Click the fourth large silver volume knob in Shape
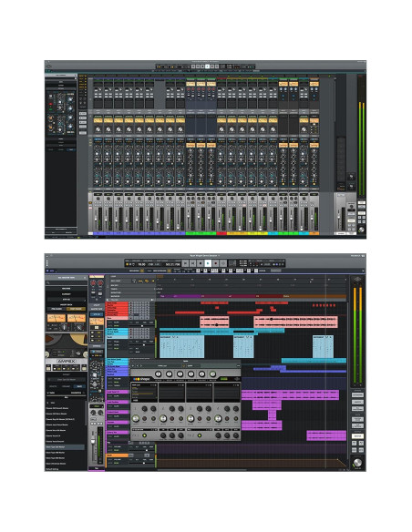This screenshot has width=412, height=532. tap(218, 418)
